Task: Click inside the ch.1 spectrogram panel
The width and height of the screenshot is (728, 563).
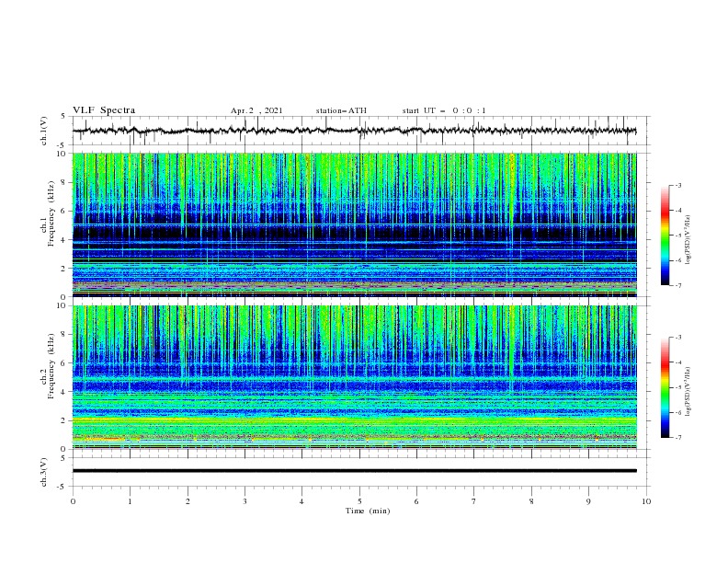Action: 354,224
